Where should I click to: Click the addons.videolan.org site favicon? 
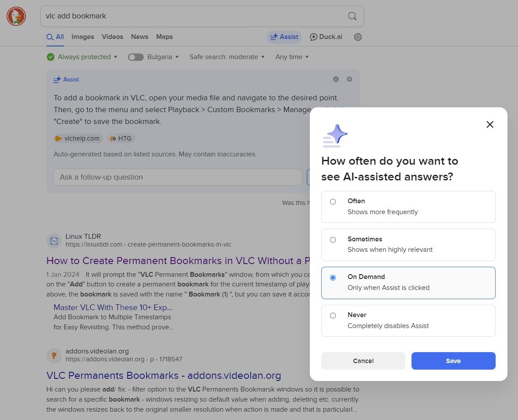[54, 356]
